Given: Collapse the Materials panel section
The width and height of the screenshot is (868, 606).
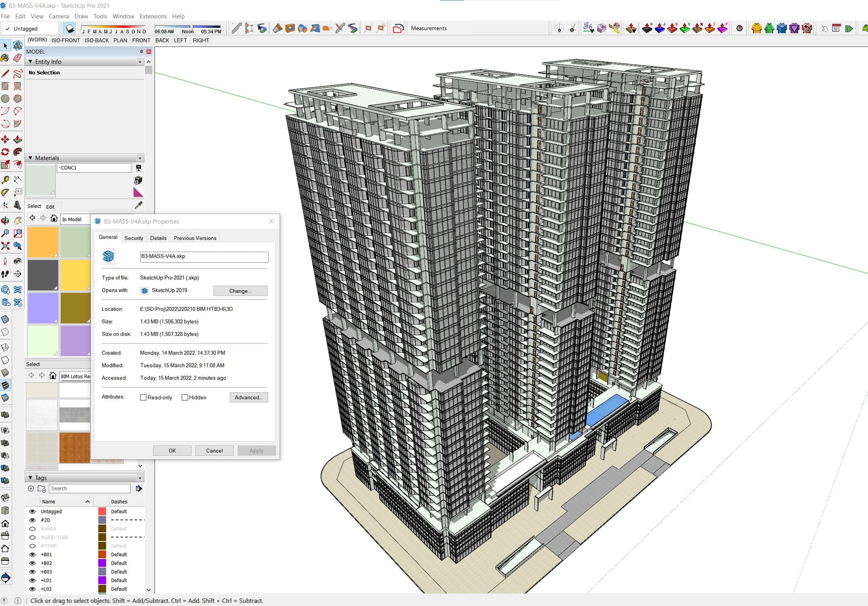Looking at the screenshot, I should [31, 158].
